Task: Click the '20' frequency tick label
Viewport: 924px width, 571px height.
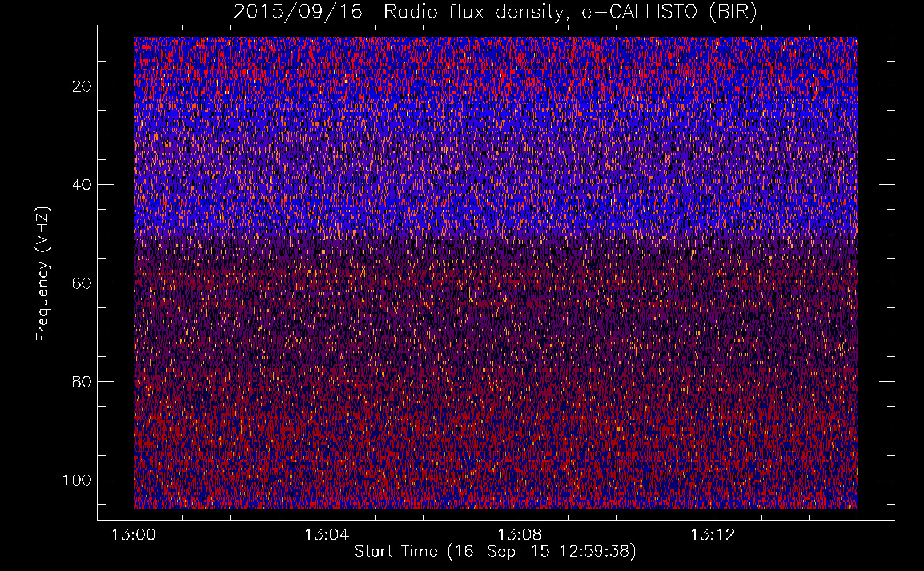Action: point(82,86)
